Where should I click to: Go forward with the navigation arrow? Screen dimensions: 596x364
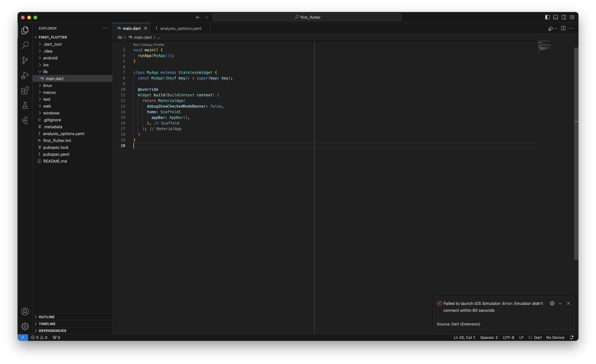coord(206,17)
